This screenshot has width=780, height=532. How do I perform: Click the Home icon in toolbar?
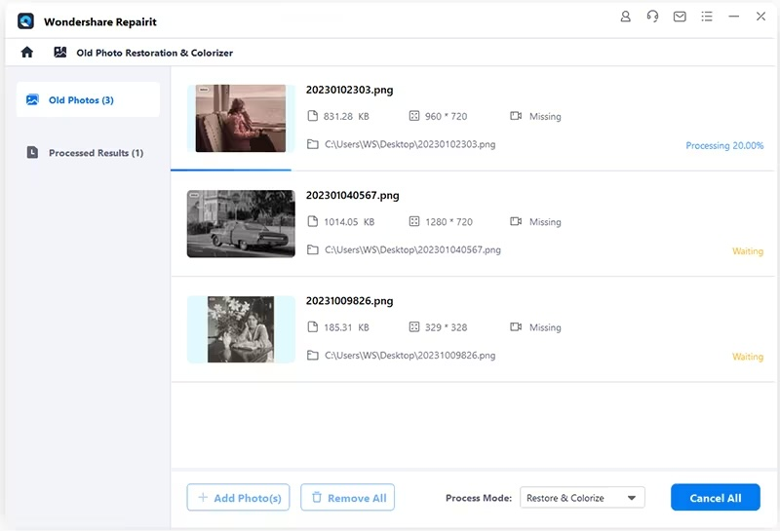click(x=27, y=53)
